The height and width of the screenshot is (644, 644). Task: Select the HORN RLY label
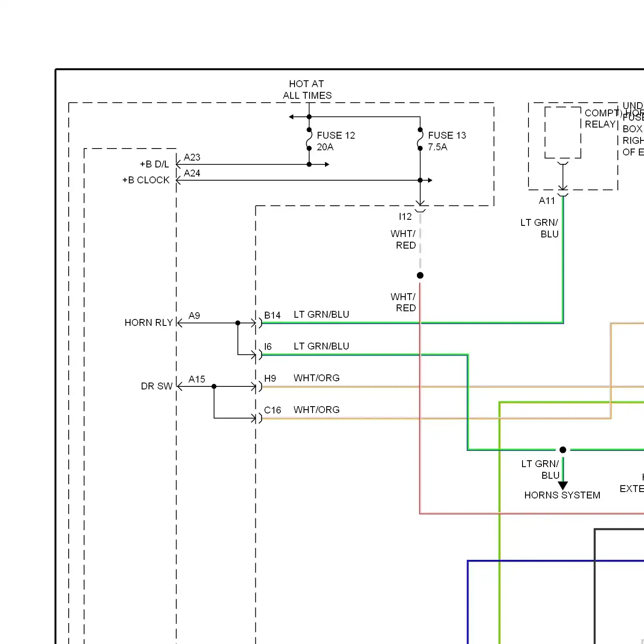[x=149, y=322]
